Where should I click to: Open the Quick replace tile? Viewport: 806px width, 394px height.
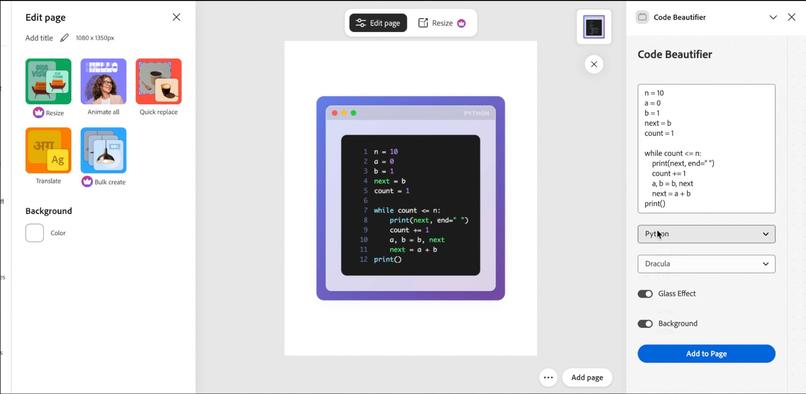(158, 81)
